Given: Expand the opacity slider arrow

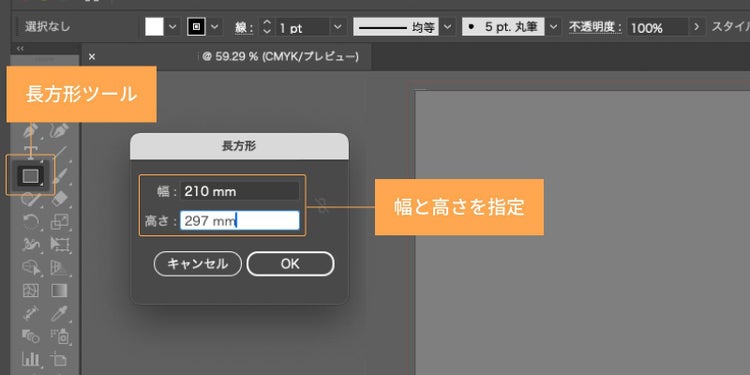Looking at the screenshot, I should (x=697, y=27).
